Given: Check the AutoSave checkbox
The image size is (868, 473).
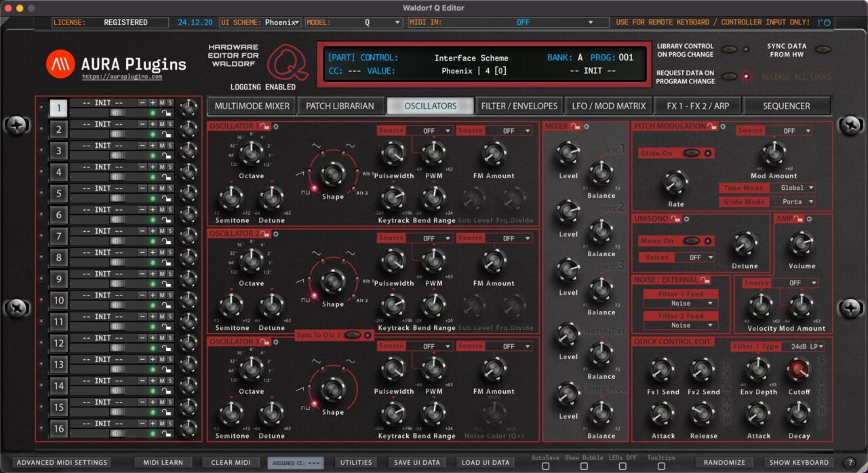Looking at the screenshot, I should pos(547,467).
